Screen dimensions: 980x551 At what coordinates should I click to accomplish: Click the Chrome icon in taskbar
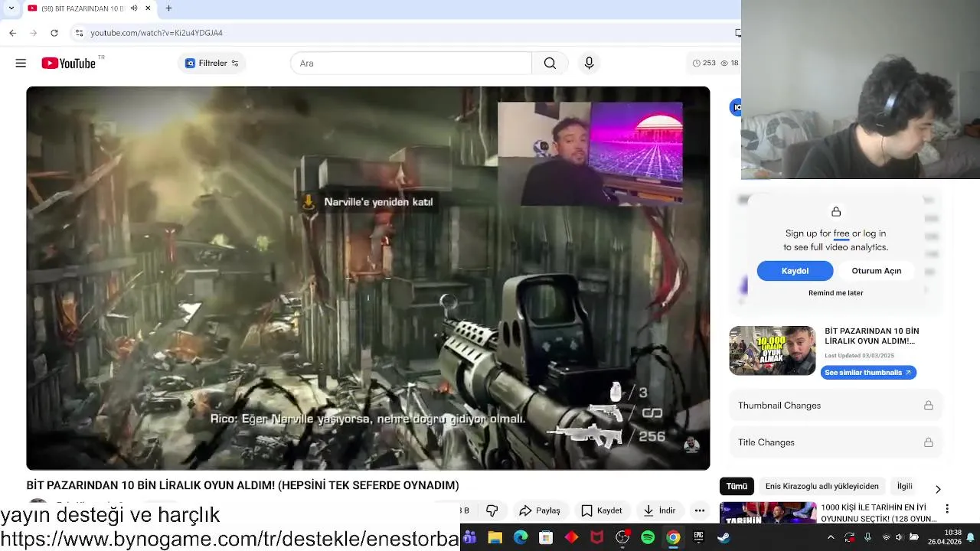point(673,538)
